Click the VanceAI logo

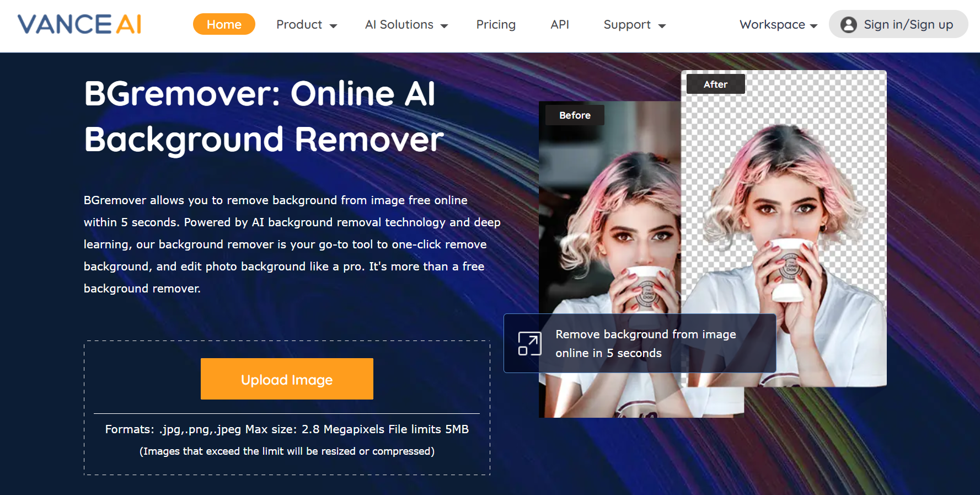(x=79, y=24)
